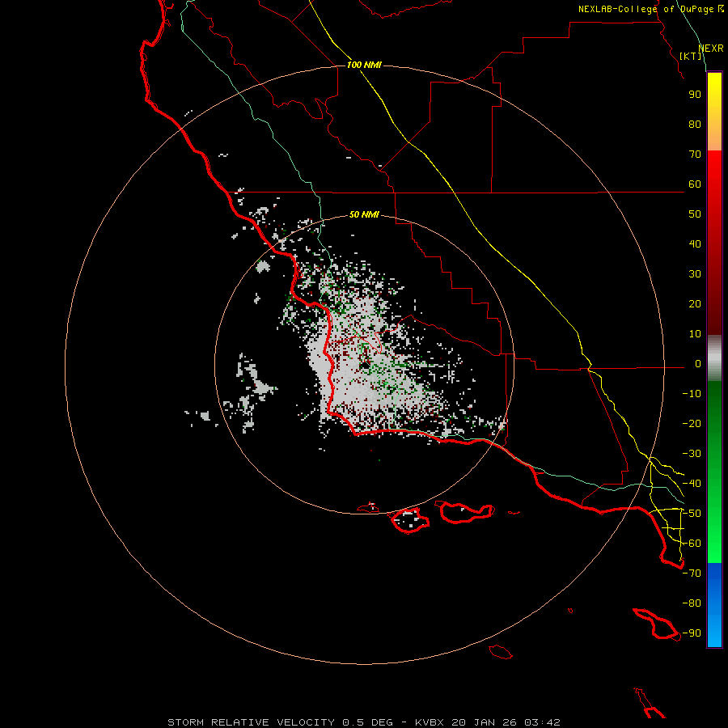This screenshot has height=728, width=728.
Task: Click the 10 value on velocity scale
Action: pyautogui.click(x=695, y=334)
